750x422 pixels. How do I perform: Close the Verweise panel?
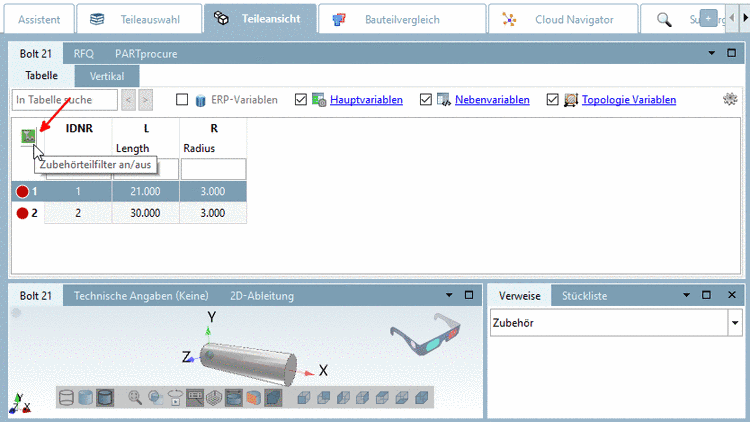point(732,295)
